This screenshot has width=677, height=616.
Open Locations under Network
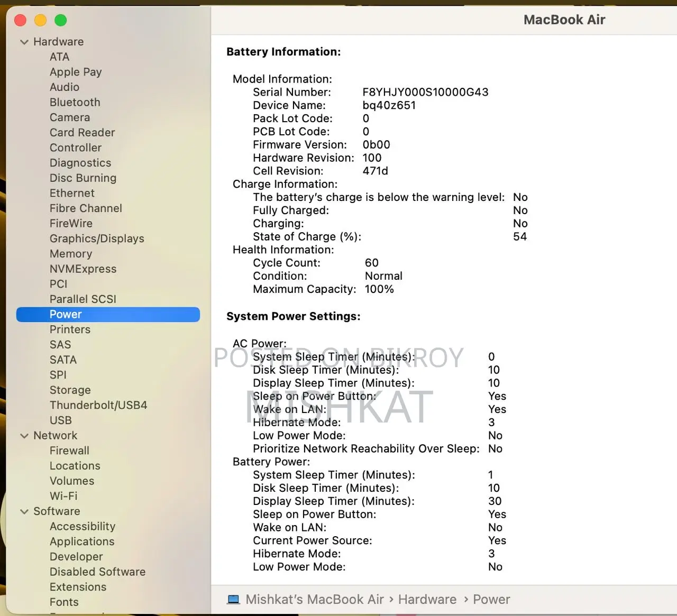point(75,466)
